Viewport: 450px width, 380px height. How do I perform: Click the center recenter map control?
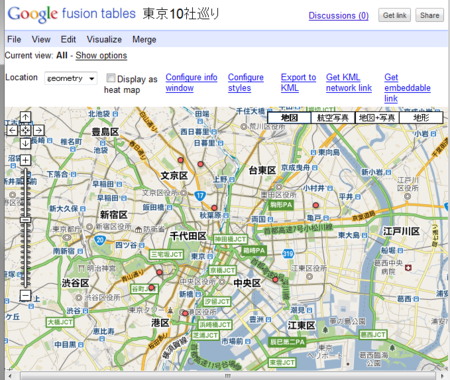[x=25, y=130]
